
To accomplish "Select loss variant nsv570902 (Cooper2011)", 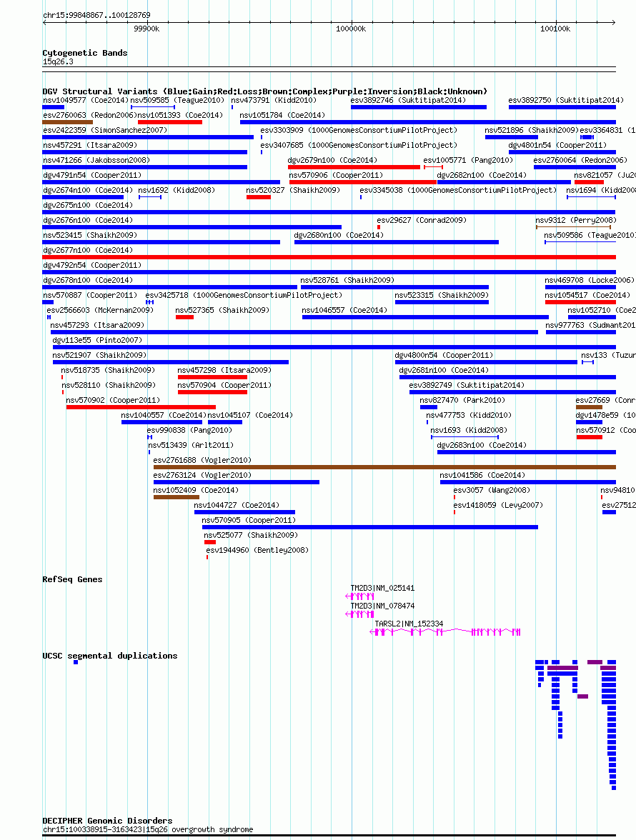I will pos(141,407).
